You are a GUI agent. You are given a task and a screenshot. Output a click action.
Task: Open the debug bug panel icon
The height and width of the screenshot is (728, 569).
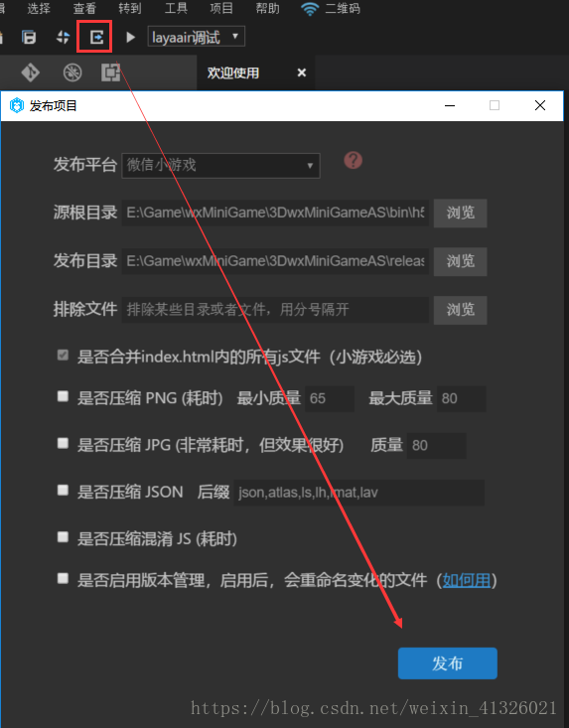(x=72, y=73)
